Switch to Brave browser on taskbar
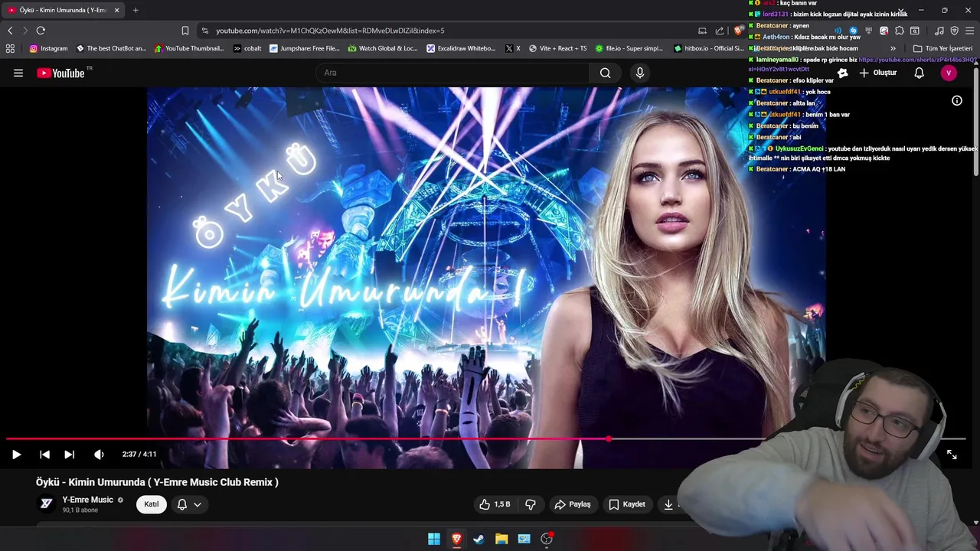The width and height of the screenshot is (980, 551). (x=456, y=539)
